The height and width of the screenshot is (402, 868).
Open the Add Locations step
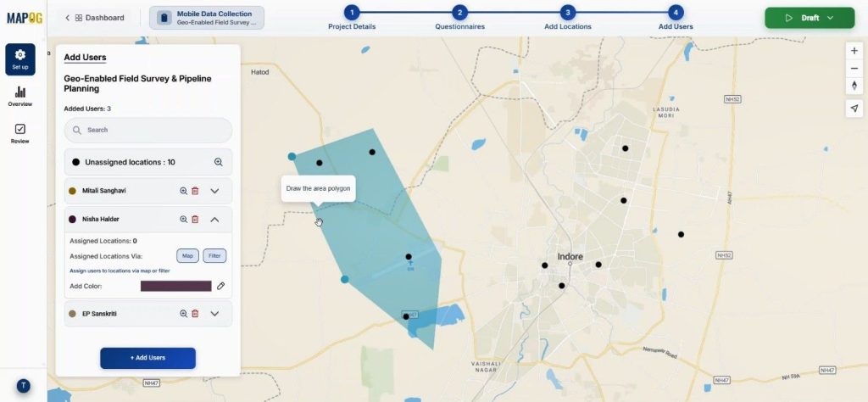pos(567,13)
